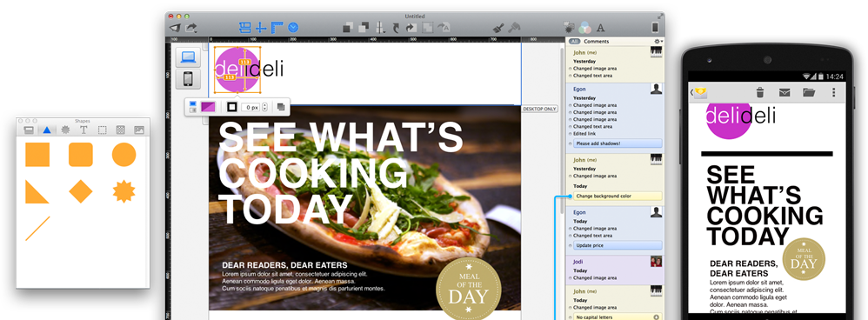Click the 'Update price' comment
Image resolution: width=868 pixels, height=320 pixels.
click(x=618, y=245)
